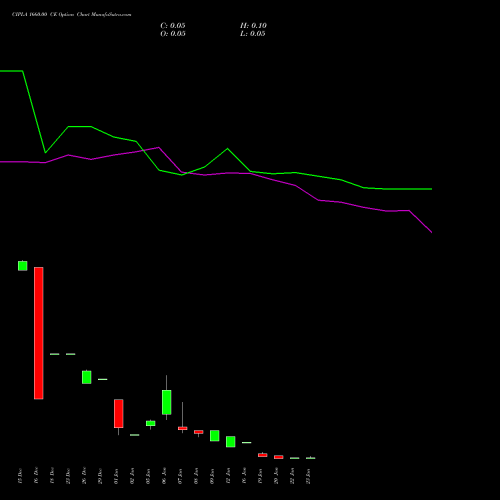The width and height of the screenshot is (500, 500).
Task: Click the '23 Jan' date label
Action: click(308, 476)
